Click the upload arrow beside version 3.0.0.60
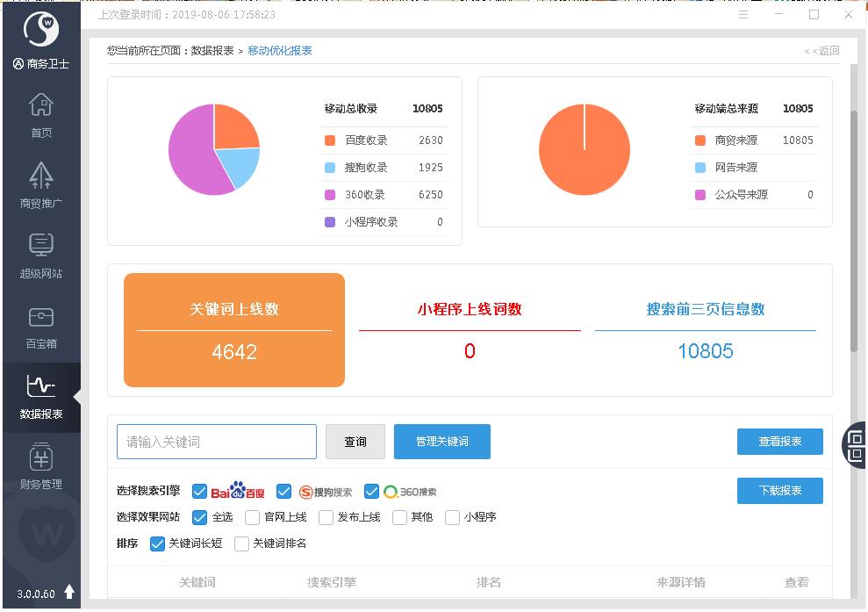 click(69, 593)
